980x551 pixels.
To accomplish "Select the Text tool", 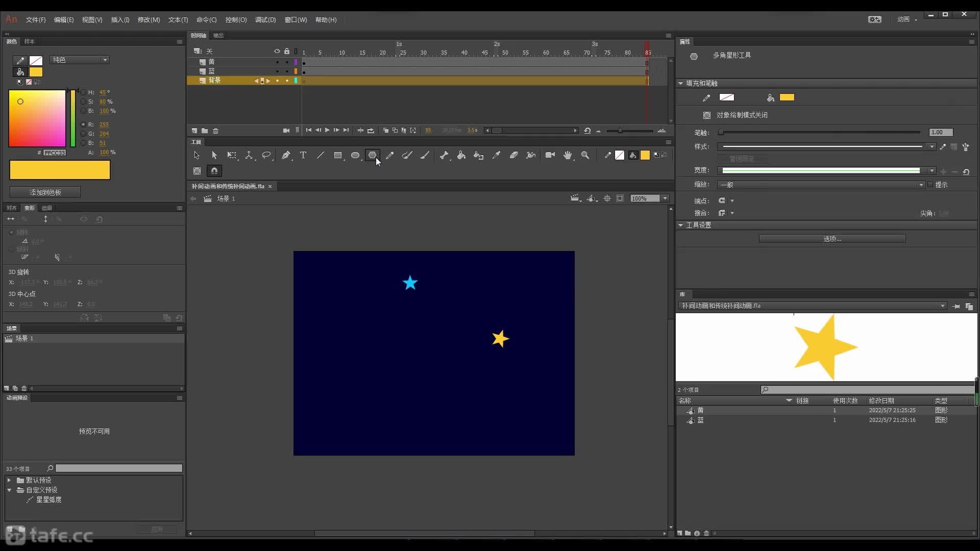I will [x=303, y=155].
